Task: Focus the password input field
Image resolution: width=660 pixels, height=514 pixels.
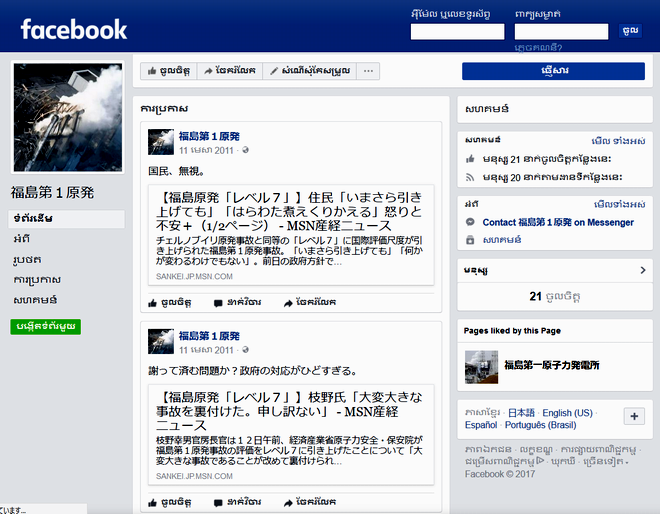Action: pos(561,32)
